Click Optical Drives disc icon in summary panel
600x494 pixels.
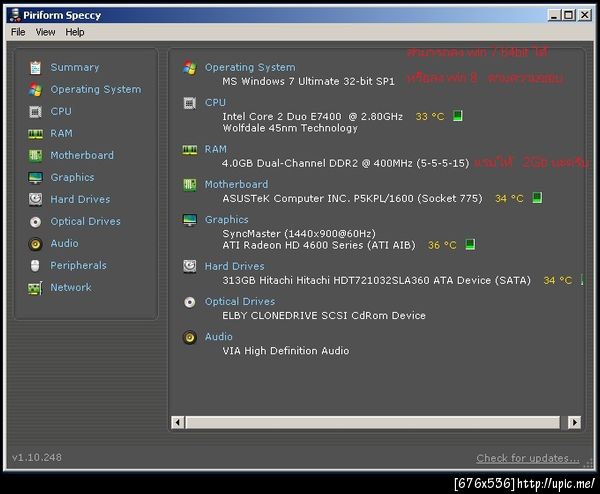click(x=190, y=302)
